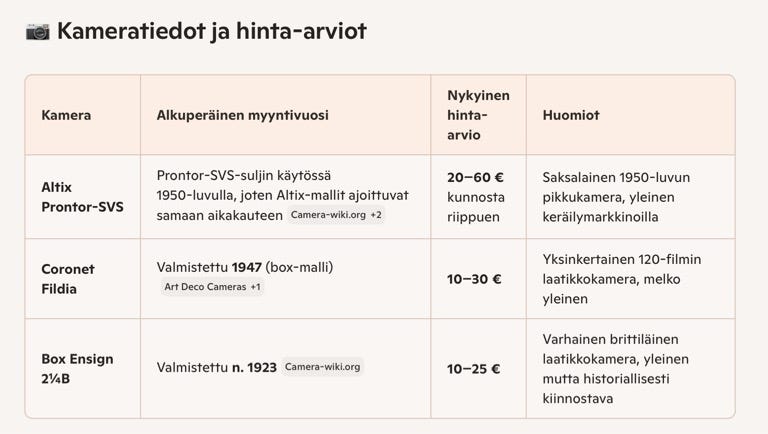Screen dimensions: 768x434
Task: Select the Huomiot column header
Action: (x=571, y=115)
